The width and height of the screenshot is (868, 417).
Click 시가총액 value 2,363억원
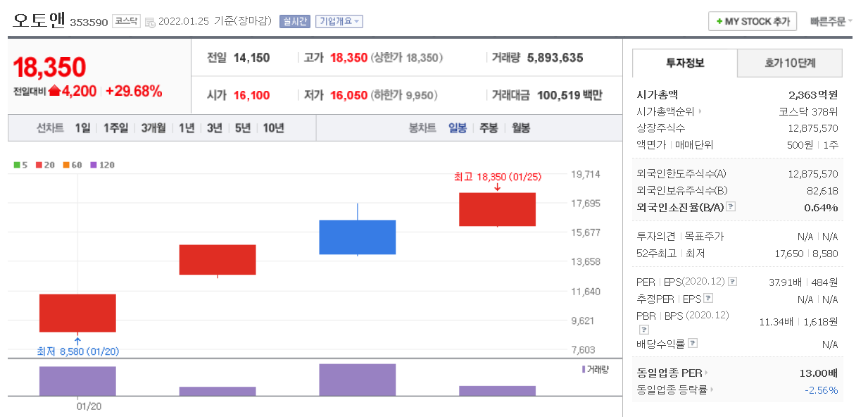813,94
